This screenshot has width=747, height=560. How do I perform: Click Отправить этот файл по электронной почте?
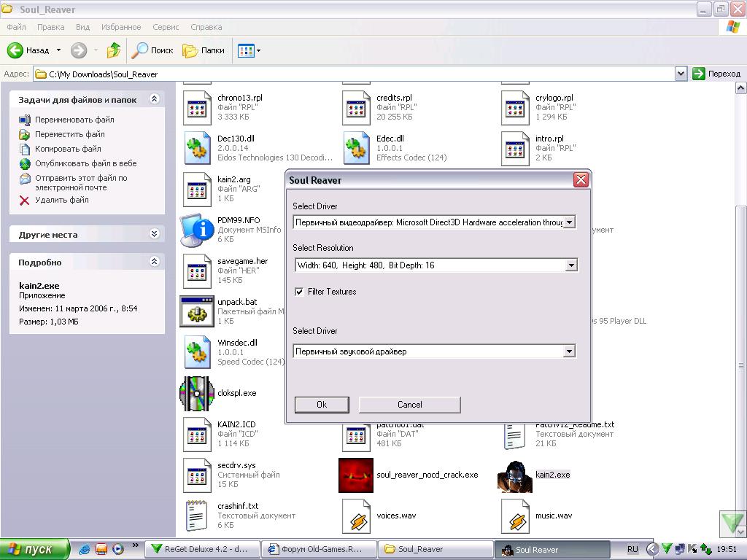pos(81,182)
